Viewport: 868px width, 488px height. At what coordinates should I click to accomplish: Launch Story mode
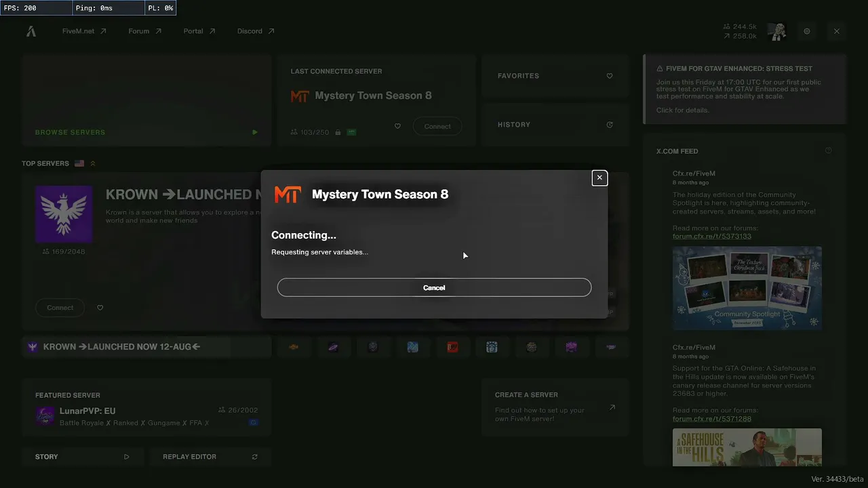[82, 457]
